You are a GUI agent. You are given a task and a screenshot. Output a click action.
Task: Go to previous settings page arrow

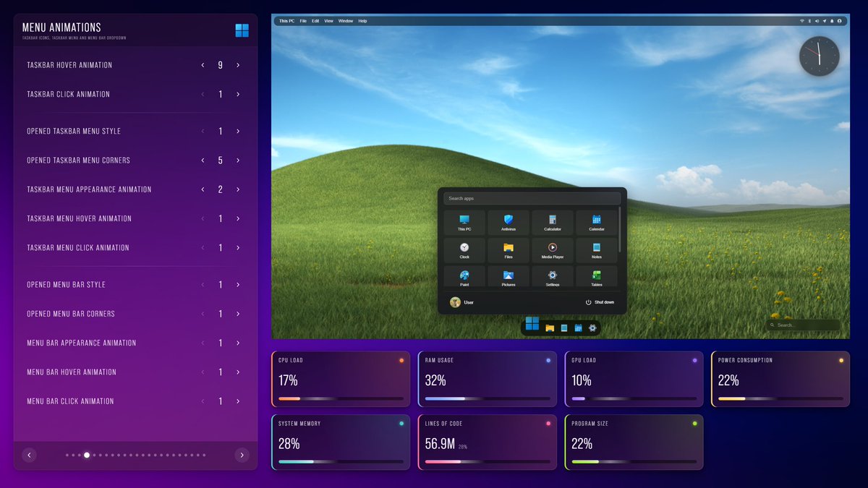[29, 455]
